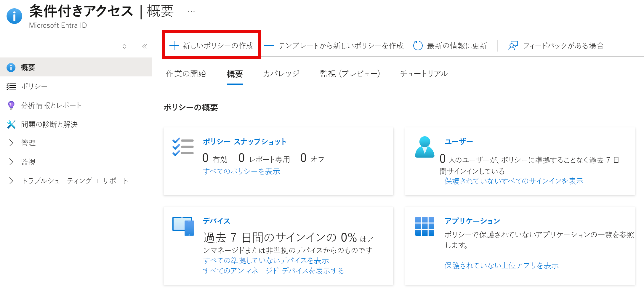Collapse the sidebar with the double chevron icon
The height and width of the screenshot is (298, 644).
145,46
